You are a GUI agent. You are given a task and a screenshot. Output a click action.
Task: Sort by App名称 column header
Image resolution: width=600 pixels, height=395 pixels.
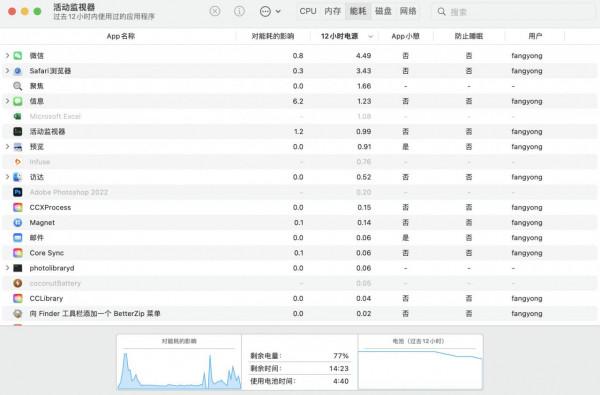click(121, 36)
